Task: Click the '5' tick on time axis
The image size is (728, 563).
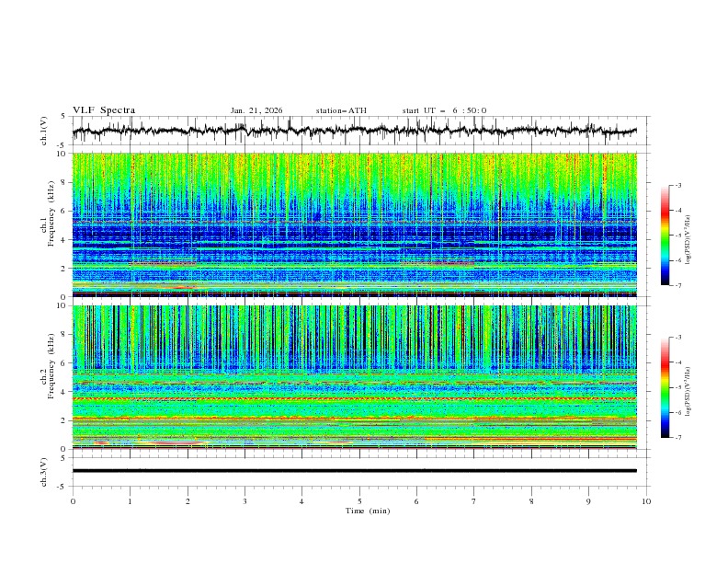Action: [x=359, y=501]
